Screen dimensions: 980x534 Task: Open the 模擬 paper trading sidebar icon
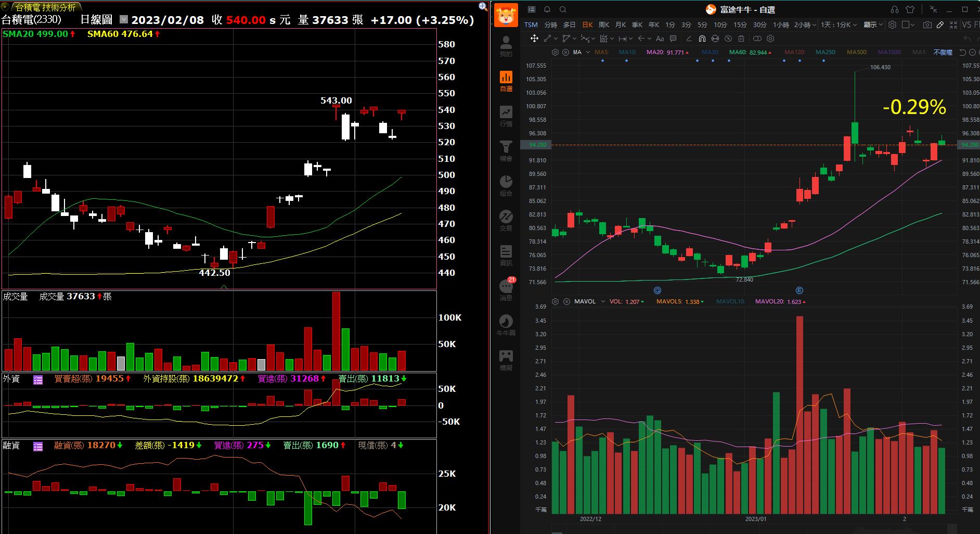tap(506, 360)
